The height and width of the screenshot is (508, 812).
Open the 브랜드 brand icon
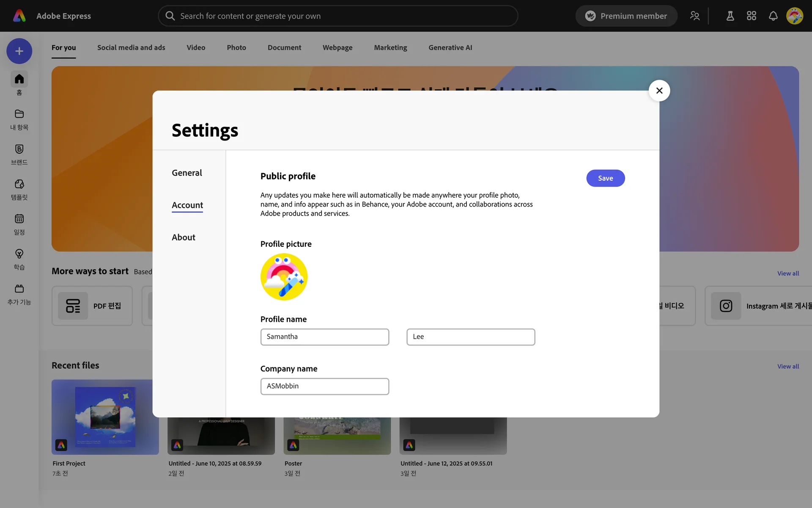(x=19, y=149)
